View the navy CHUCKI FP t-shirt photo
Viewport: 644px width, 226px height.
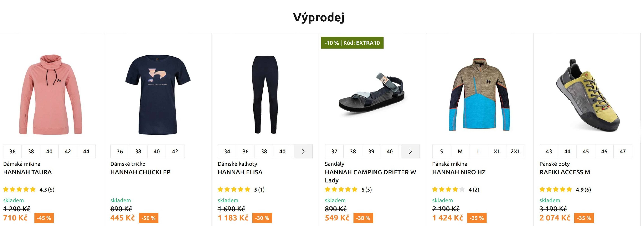pyautogui.click(x=158, y=94)
